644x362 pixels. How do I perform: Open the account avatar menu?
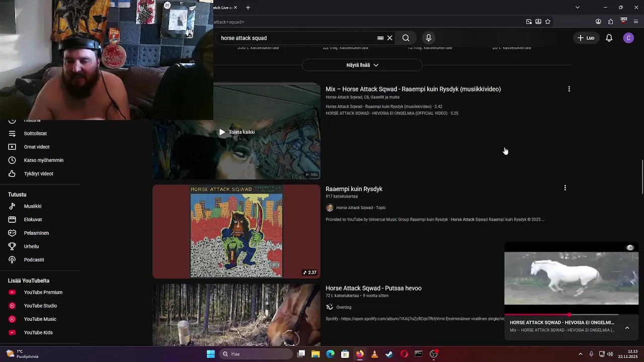point(628,38)
